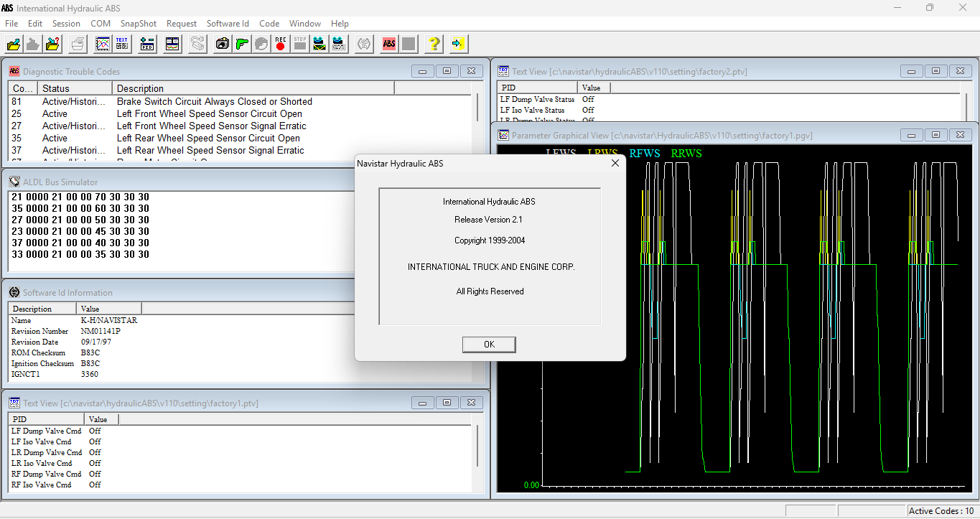Close the Navistar Hydraulic ABS dialog with X
This screenshot has width=980, height=519.
(615, 163)
